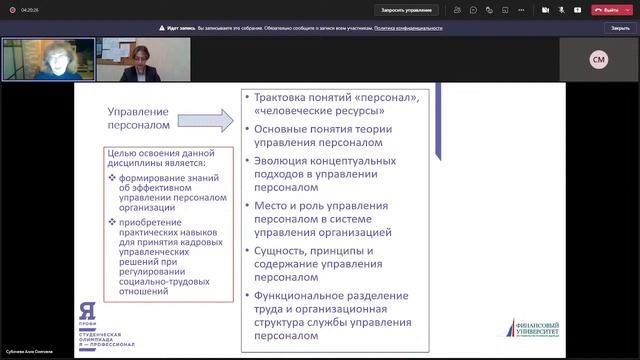
Task: Open the rooms icon in toolbar
Action: point(505,10)
